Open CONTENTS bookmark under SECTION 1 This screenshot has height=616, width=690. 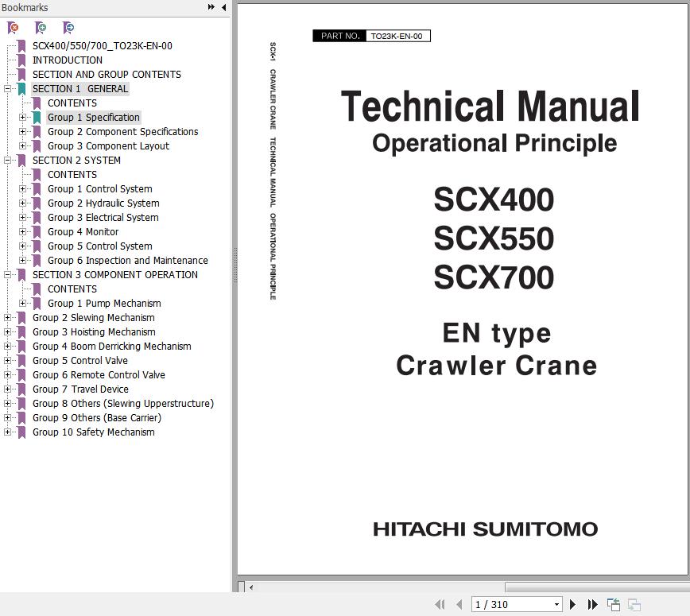point(72,103)
